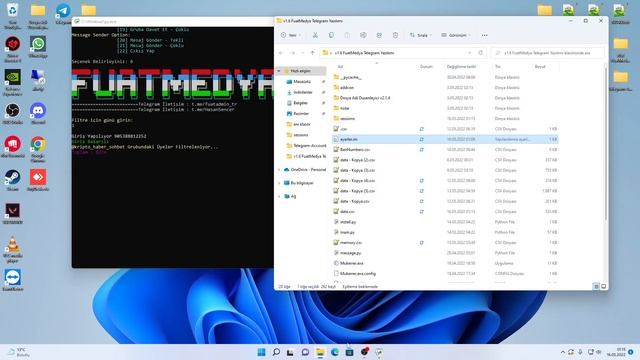Select Dosya Adı Düzenleyici v2.1.4 folder
This screenshot has width=640, height=360.
(x=445, y=98)
